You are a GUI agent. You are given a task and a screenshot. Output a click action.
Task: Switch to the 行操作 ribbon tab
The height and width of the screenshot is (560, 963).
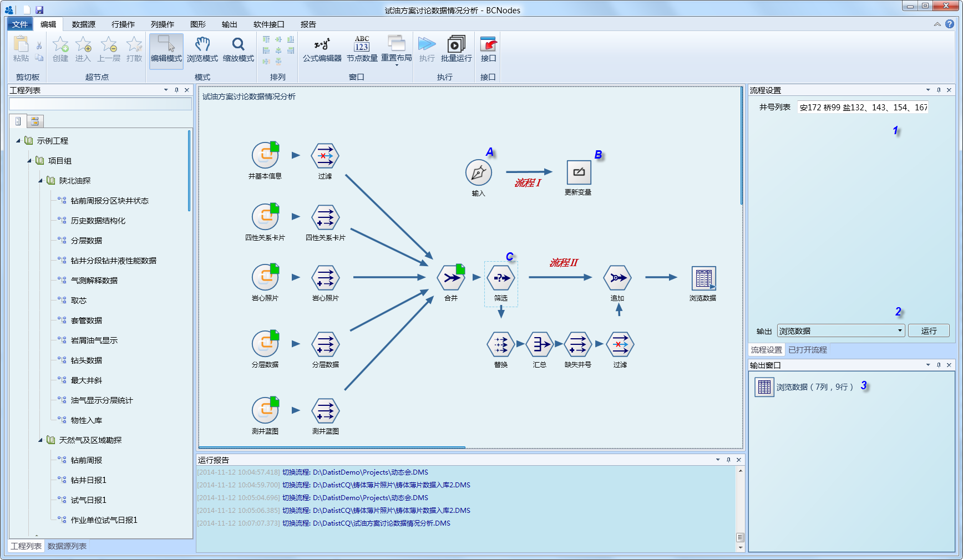[x=123, y=24]
